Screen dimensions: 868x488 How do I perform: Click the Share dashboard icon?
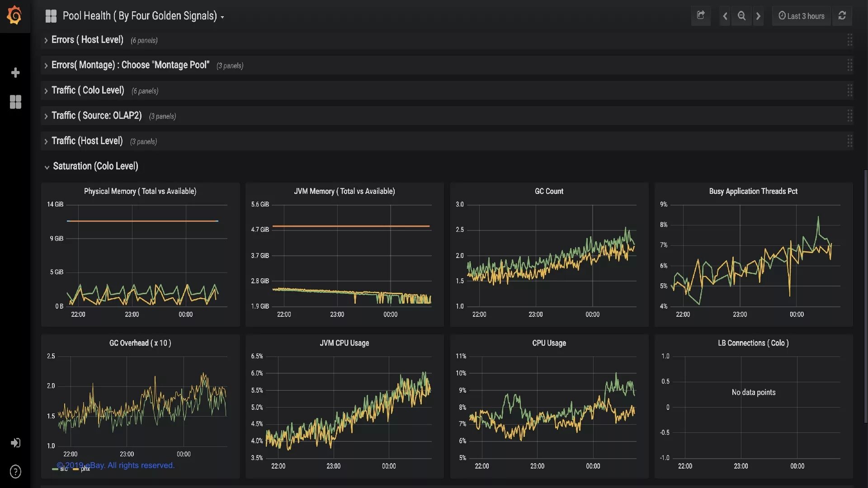[x=701, y=16]
